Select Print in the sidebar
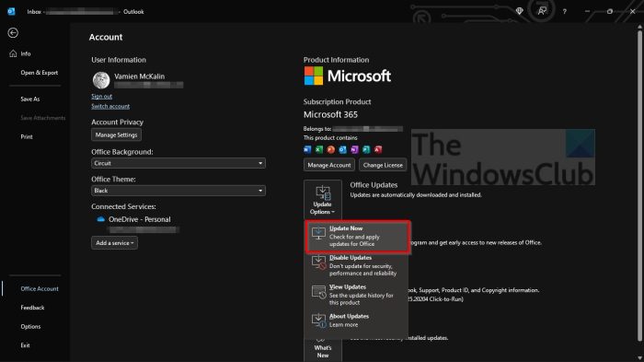 (x=27, y=136)
